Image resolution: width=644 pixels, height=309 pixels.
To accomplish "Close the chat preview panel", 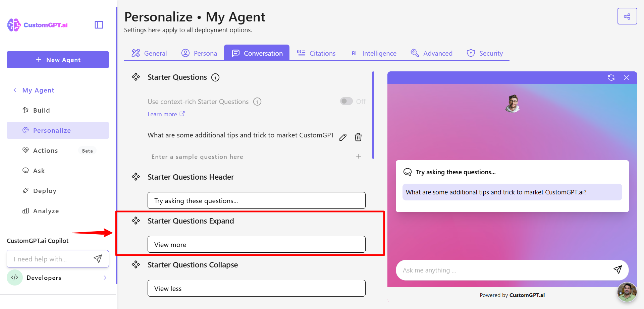I will [x=626, y=77].
